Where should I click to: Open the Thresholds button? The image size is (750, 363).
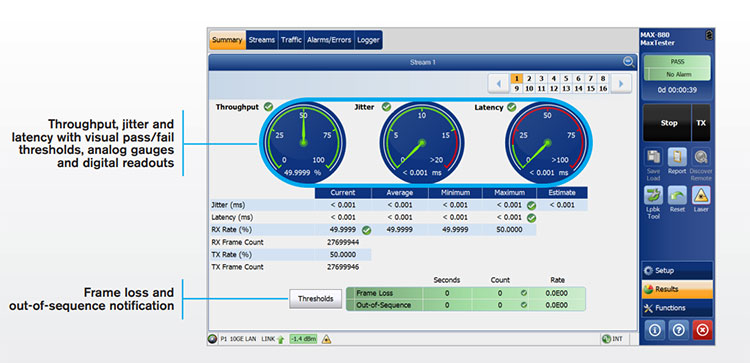click(315, 299)
